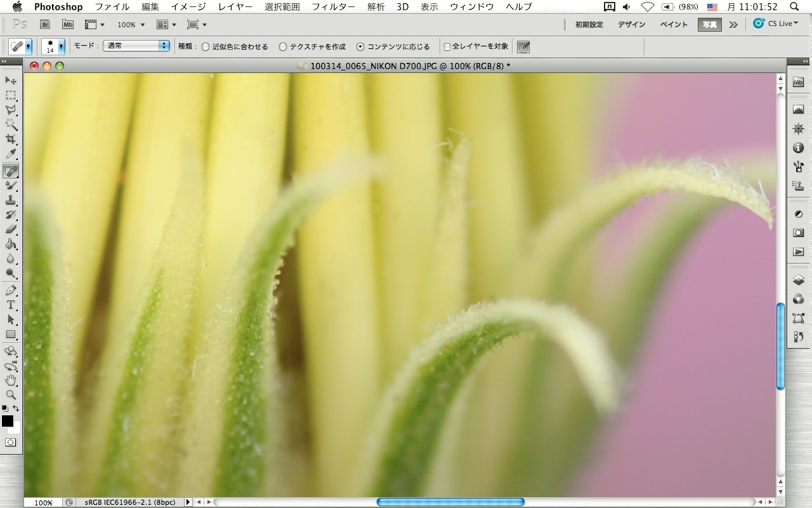Viewport: 812px width, 508px height.
Task: Open the レイヤー menu
Action: (x=235, y=7)
